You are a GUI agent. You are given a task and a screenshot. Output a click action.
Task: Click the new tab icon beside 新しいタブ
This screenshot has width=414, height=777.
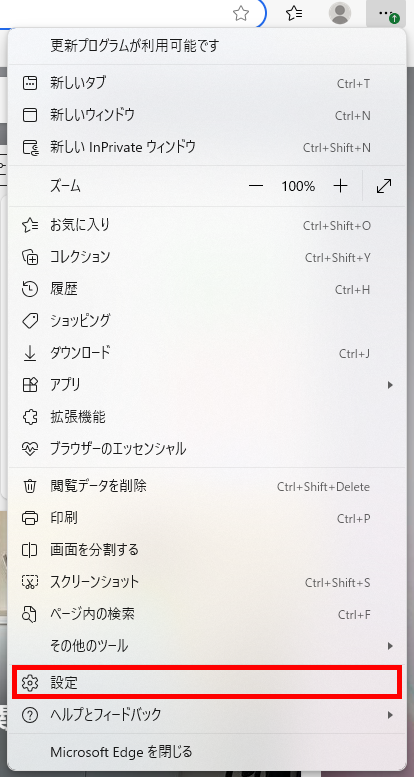click(x=30, y=83)
